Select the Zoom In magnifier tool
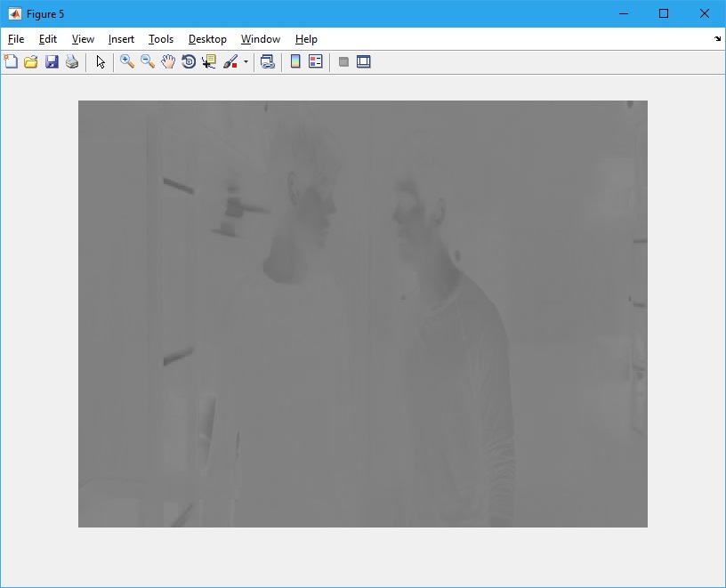726x588 pixels. [x=127, y=61]
